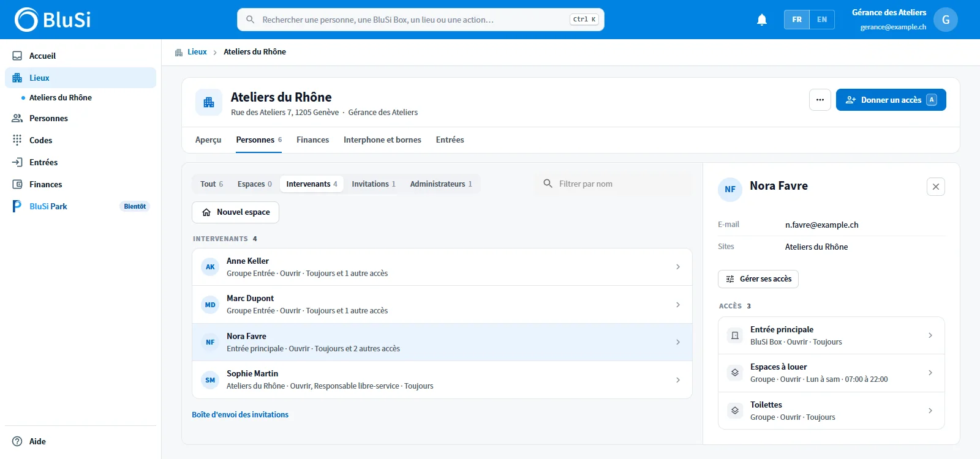Click the group icon of Toilettes access
The image size is (980, 459).
tap(735, 411)
